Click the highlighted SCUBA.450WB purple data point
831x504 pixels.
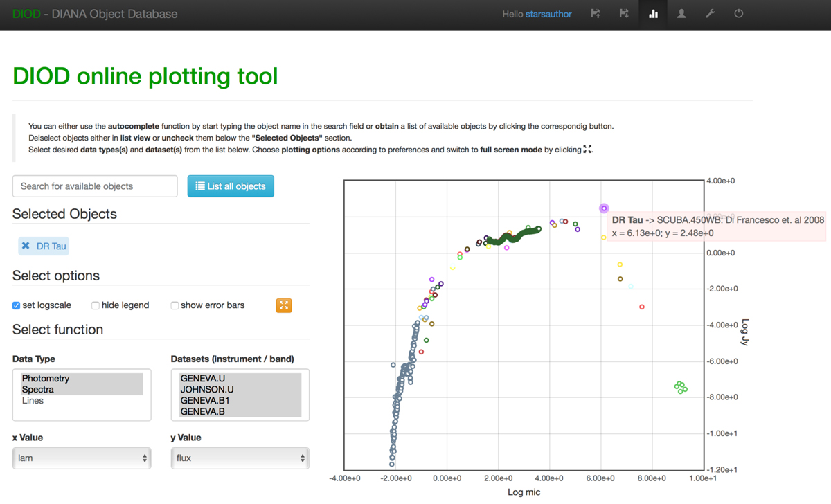pyautogui.click(x=604, y=208)
